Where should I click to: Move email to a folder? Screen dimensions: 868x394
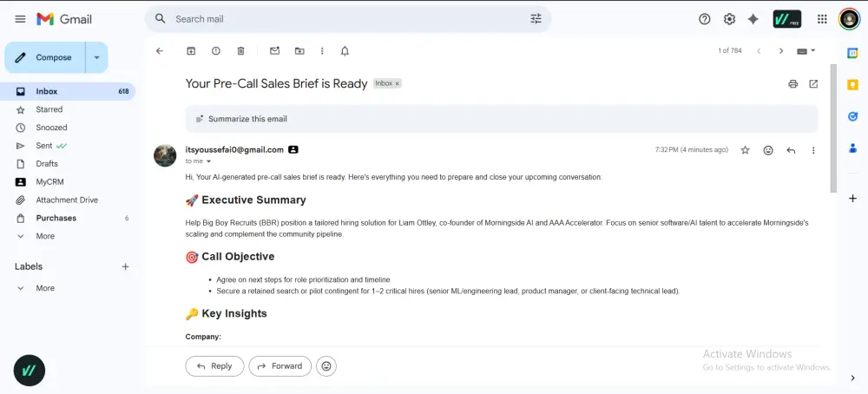pyautogui.click(x=299, y=51)
